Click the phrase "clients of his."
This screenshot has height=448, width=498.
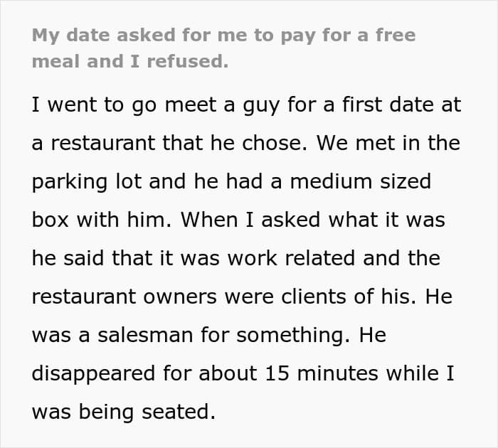pos(349,297)
